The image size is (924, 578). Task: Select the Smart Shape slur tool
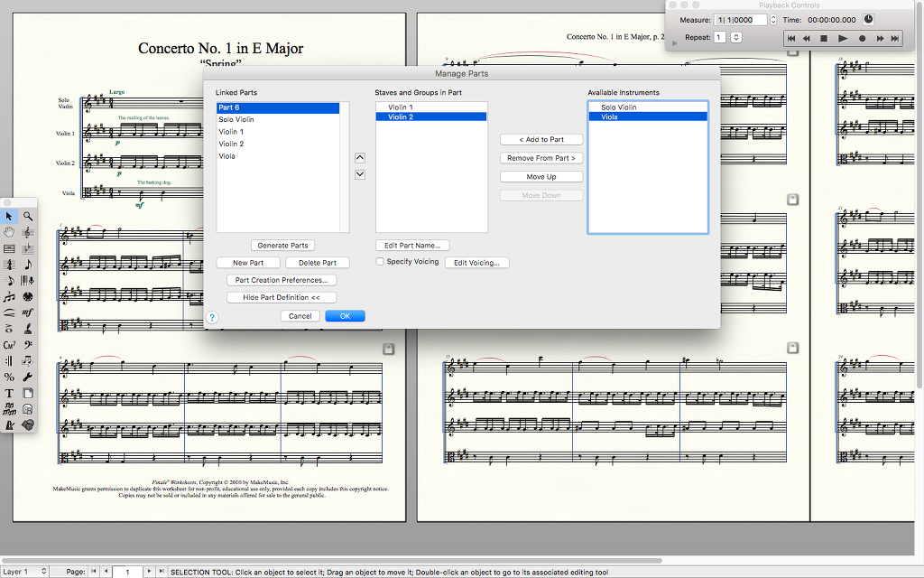(9, 312)
